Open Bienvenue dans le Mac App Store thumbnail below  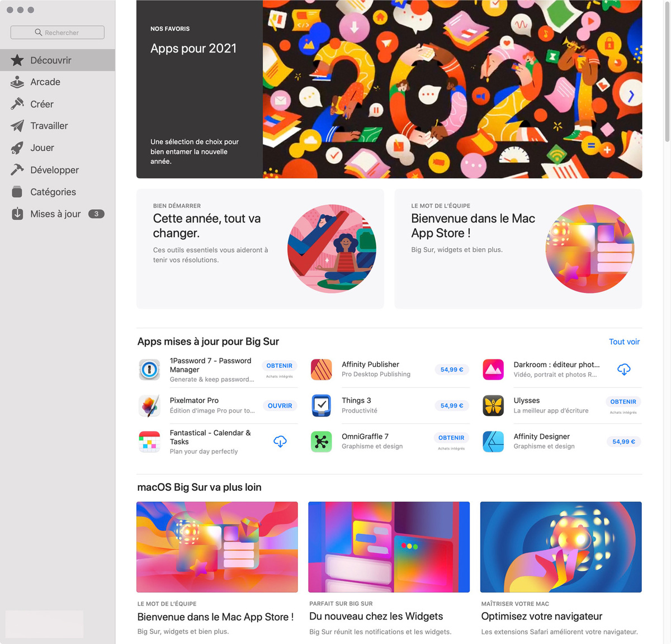217,547
